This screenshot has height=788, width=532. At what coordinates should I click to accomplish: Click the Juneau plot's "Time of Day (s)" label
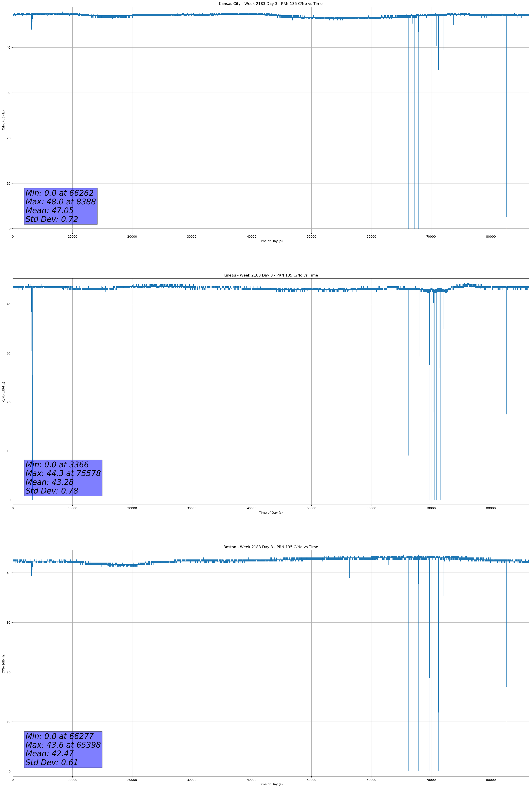coord(271,513)
